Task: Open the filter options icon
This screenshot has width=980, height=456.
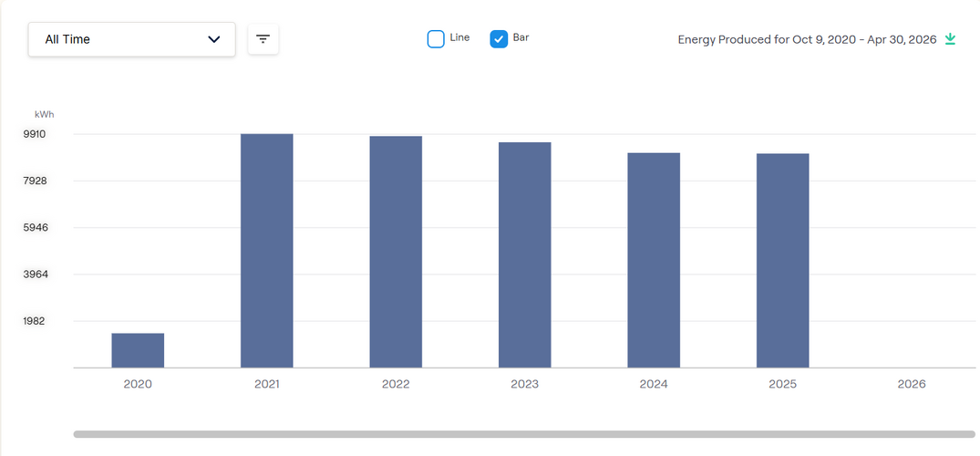Action: click(x=263, y=39)
